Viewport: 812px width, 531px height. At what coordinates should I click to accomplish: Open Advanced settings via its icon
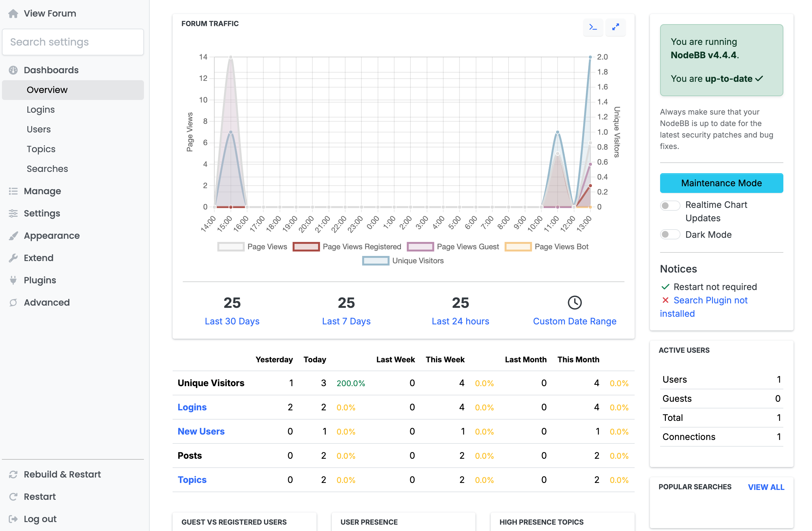pos(13,302)
